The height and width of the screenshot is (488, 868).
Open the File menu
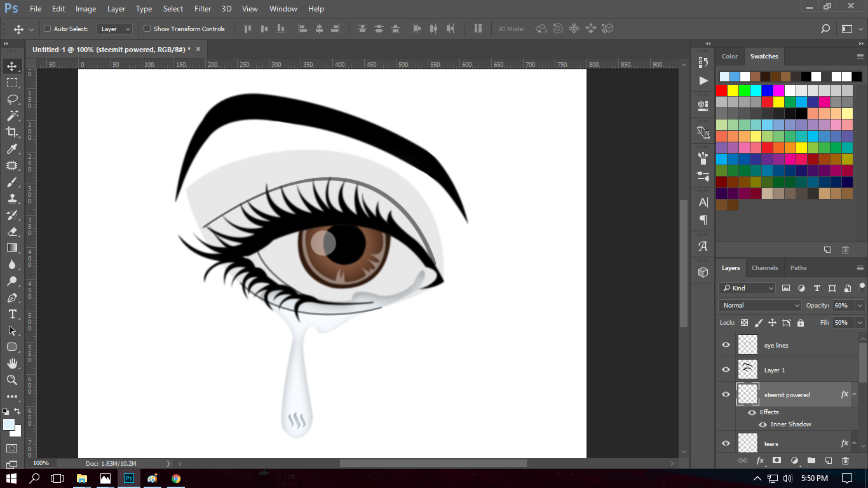tap(36, 9)
